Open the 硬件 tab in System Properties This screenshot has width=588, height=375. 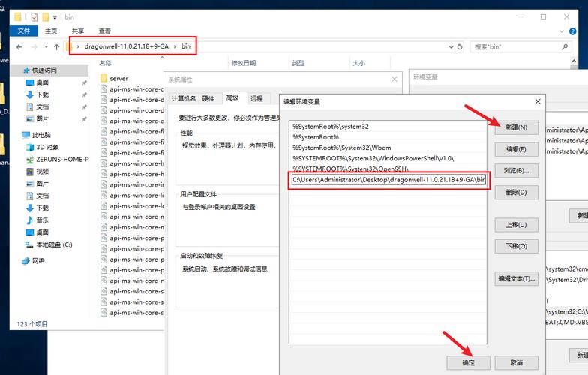pos(208,99)
